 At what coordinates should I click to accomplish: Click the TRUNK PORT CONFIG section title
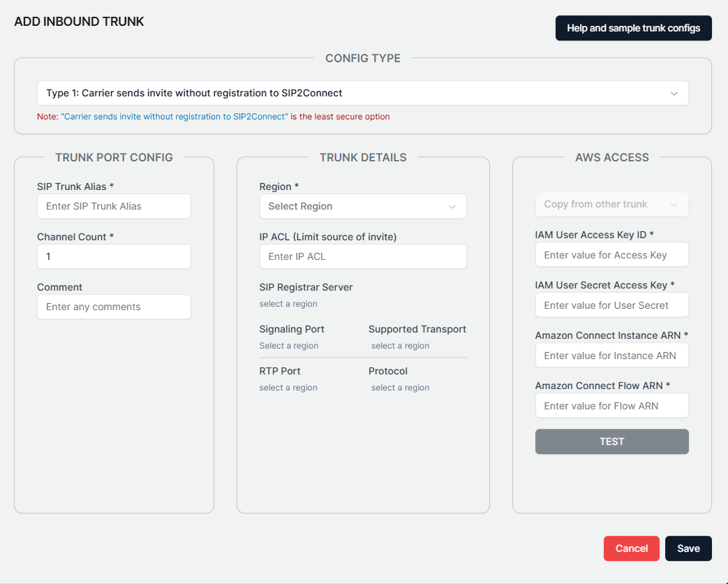point(114,157)
